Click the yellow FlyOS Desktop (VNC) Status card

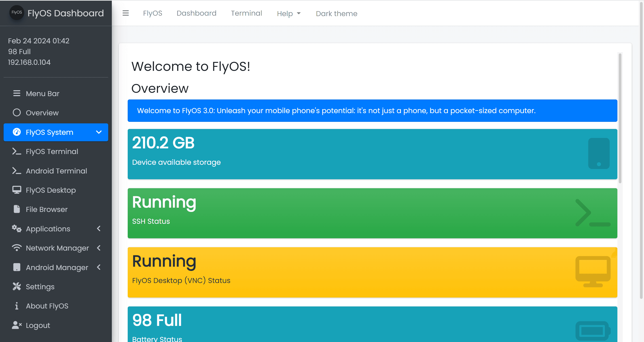click(372, 272)
